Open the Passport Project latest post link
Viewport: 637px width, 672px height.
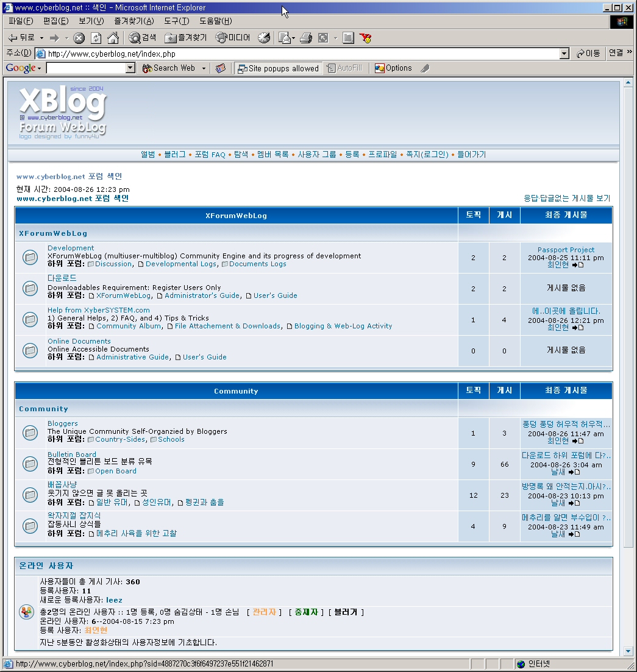(566, 250)
